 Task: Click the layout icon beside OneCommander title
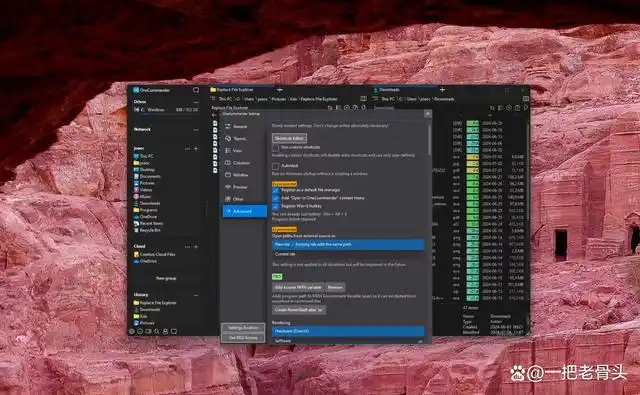click(x=196, y=90)
